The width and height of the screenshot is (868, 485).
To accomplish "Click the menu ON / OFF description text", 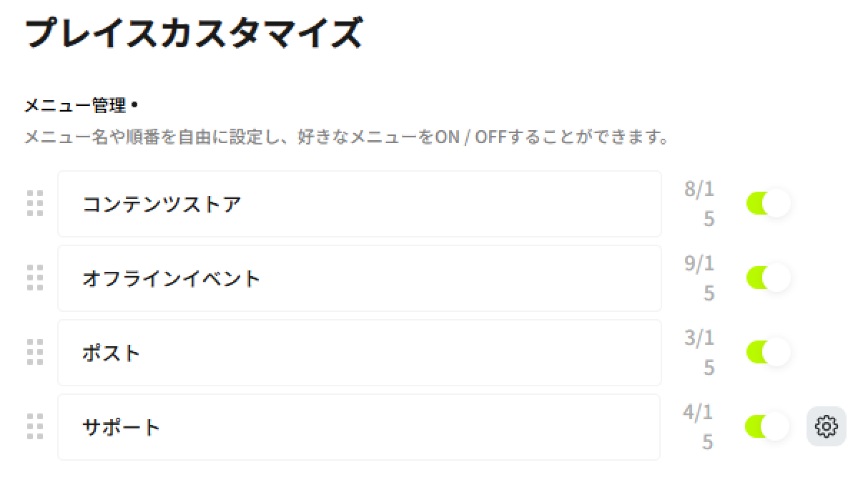I will coord(347,136).
